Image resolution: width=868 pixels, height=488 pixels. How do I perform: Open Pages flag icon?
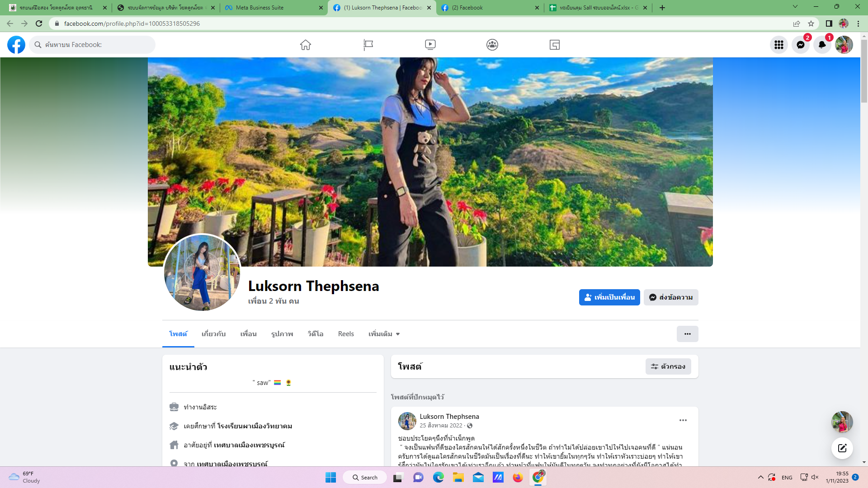pos(368,45)
